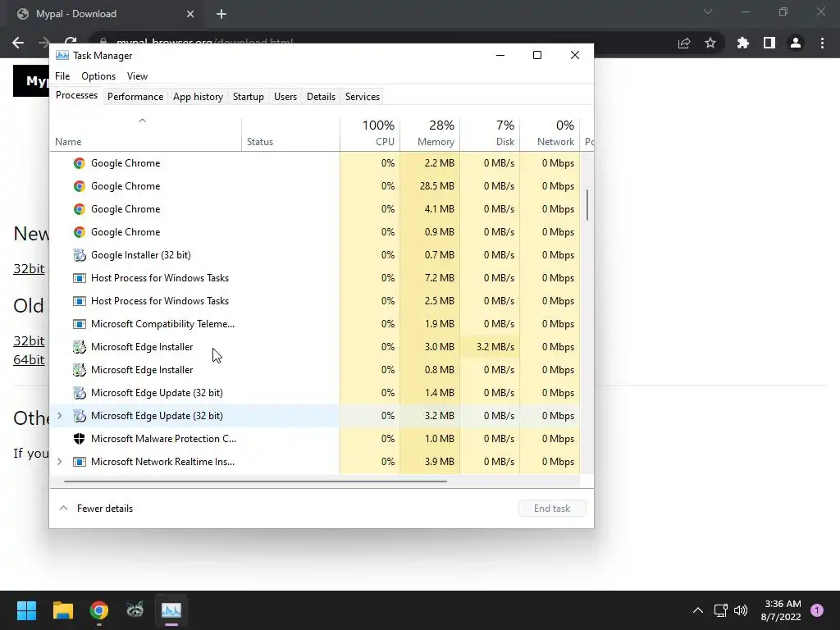Viewport: 840px width, 630px height.
Task: Click the End task button
Action: point(552,509)
